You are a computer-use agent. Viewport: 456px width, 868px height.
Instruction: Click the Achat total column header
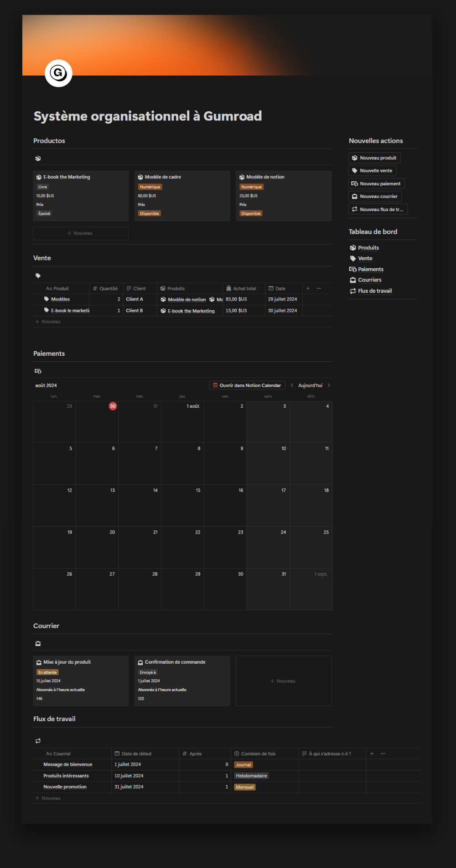coord(244,288)
